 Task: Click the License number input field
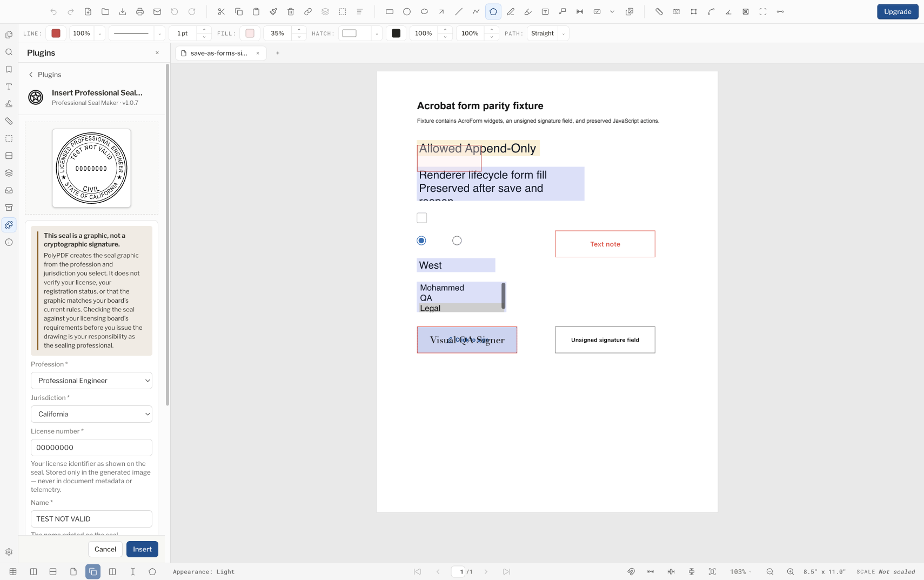click(x=91, y=448)
